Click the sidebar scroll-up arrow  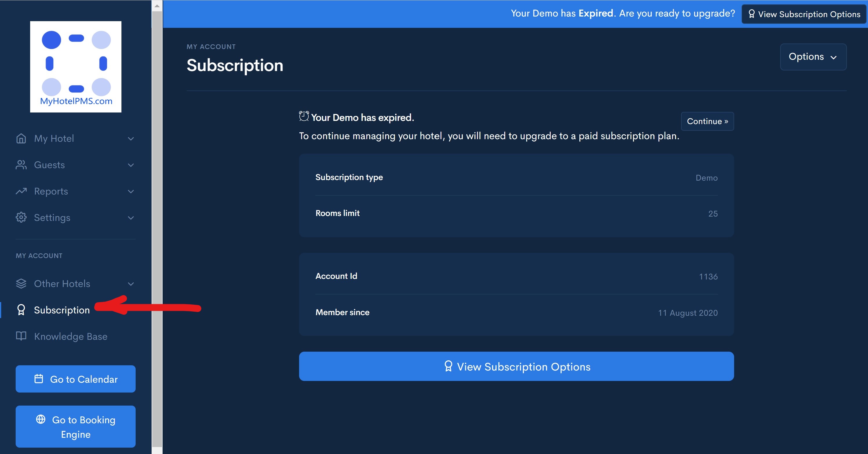pos(157,6)
